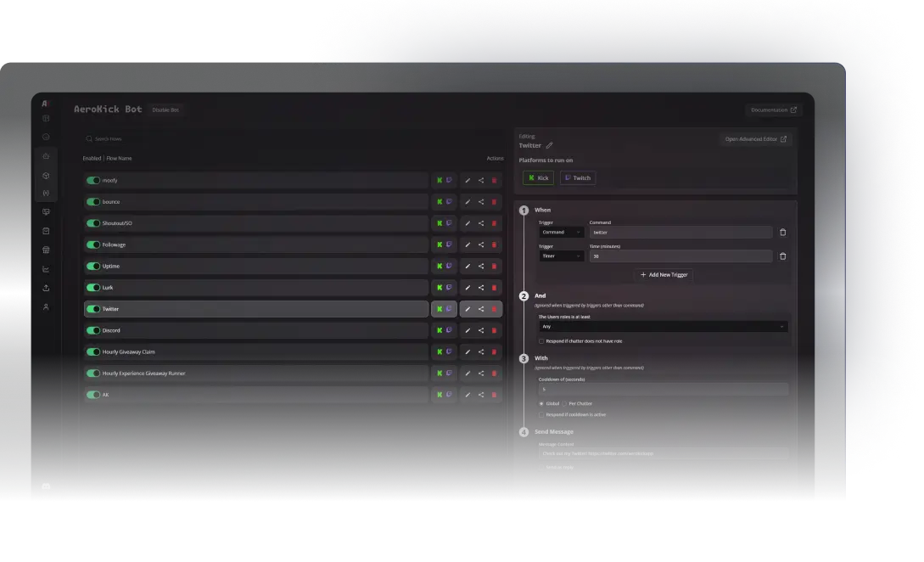Expand the Timer trigger dropdown

560,256
